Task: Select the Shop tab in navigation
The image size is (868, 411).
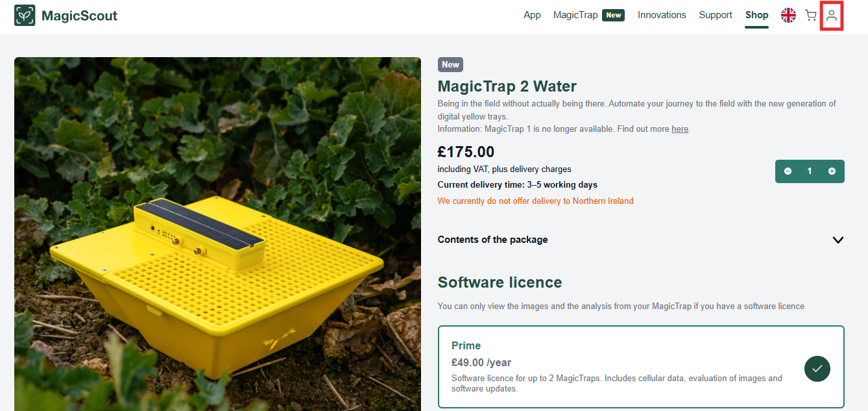Action: point(757,15)
